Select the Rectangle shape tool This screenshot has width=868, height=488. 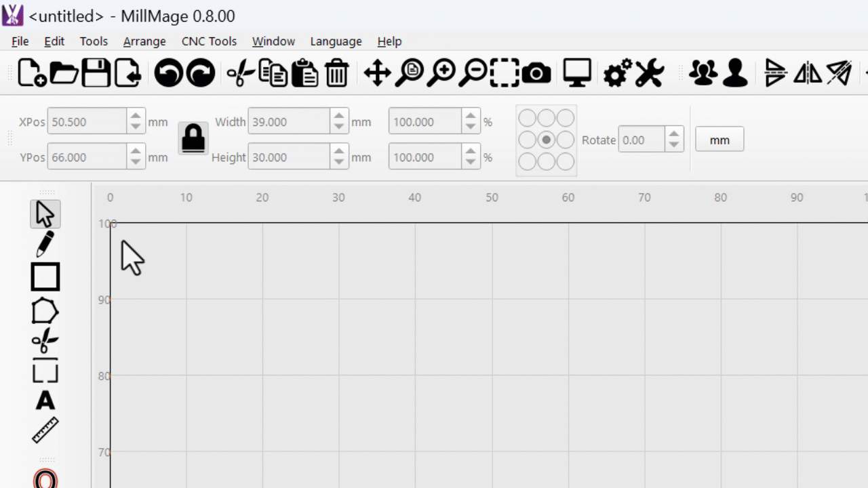click(45, 277)
